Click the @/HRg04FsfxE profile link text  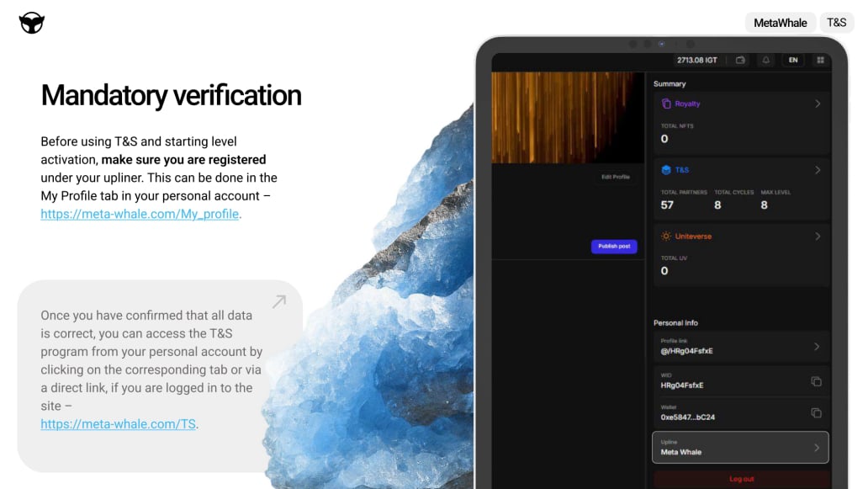686,351
